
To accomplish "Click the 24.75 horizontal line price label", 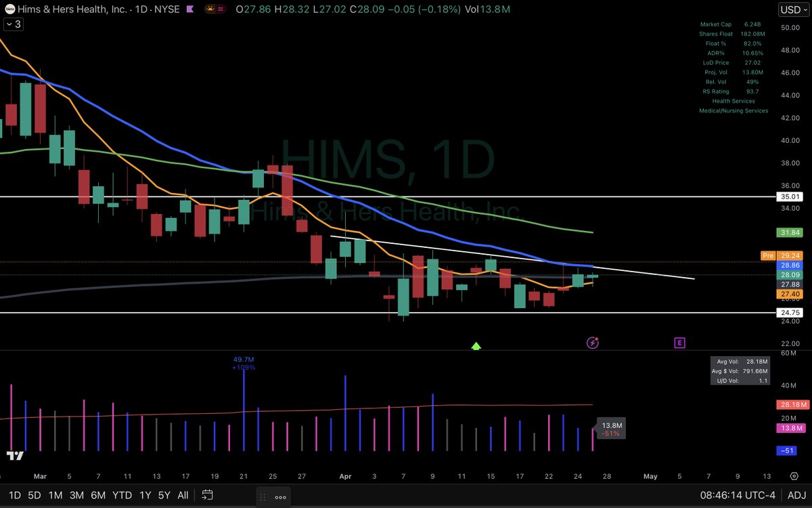I will coord(790,313).
